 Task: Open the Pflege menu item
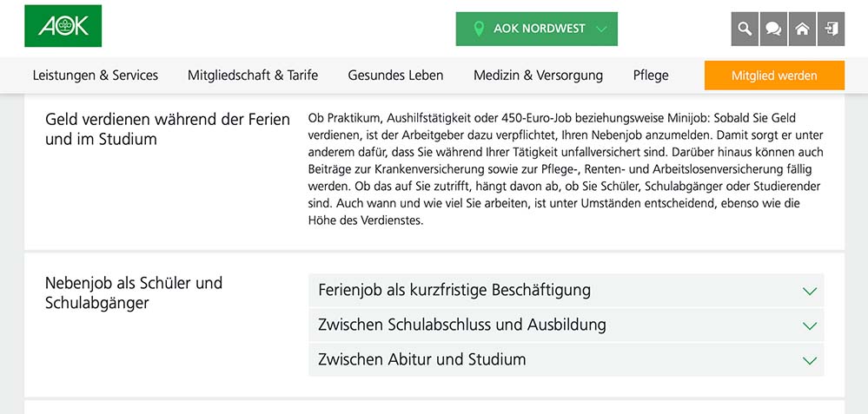pyautogui.click(x=651, y=76)
